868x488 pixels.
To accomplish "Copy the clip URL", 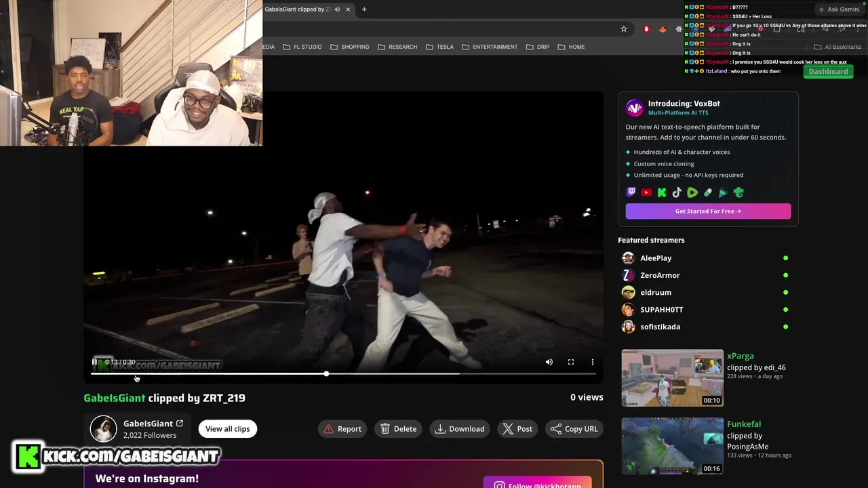I will pyautogui.click(x=574, y=428).
